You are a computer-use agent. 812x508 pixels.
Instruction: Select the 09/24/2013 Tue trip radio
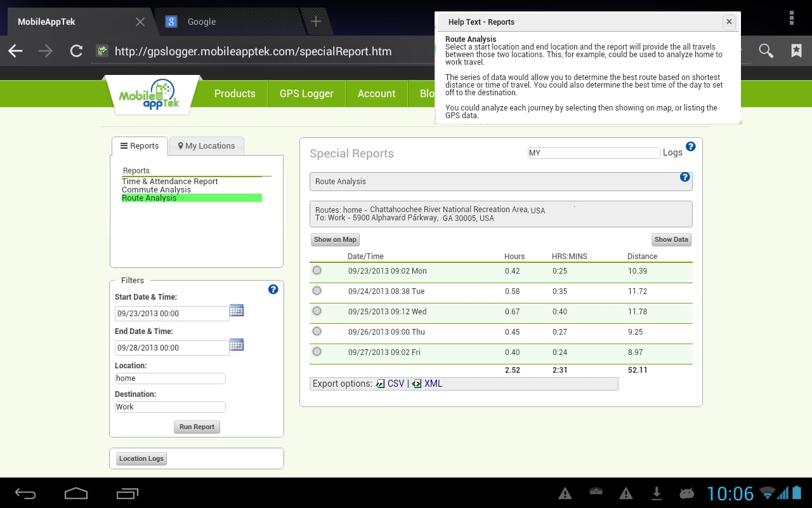[317, 291]
